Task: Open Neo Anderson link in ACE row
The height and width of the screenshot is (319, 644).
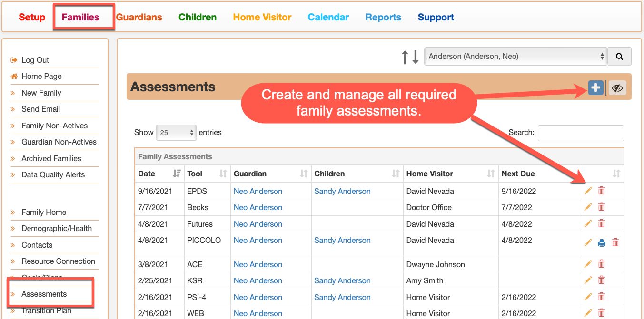Action: point(258,264)
